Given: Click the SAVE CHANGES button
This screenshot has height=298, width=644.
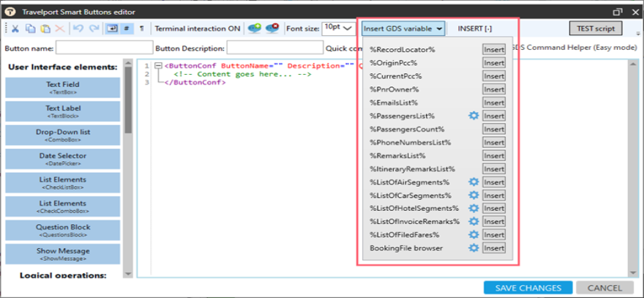Looking at the screenshot, I should tap(528, 288).
